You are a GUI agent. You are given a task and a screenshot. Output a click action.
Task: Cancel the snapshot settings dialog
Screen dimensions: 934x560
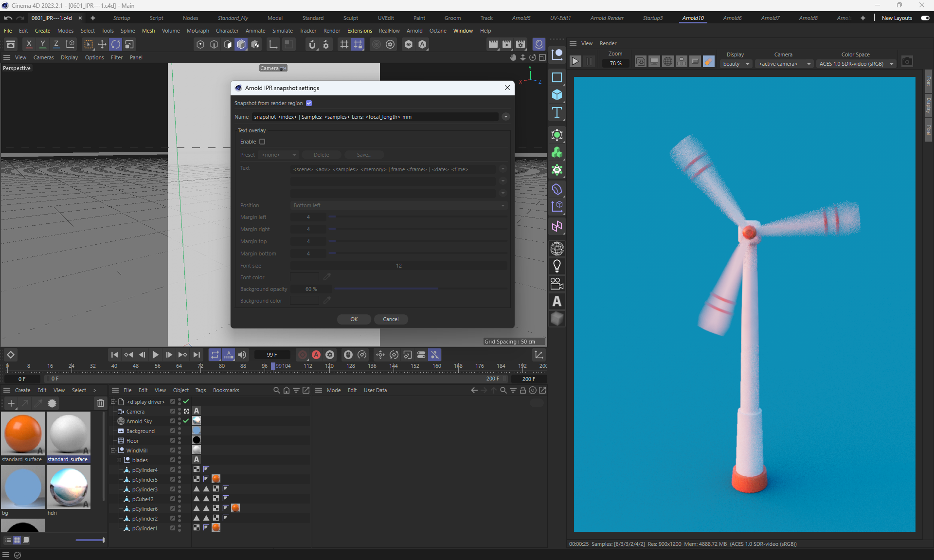click(x=391, y=319)
